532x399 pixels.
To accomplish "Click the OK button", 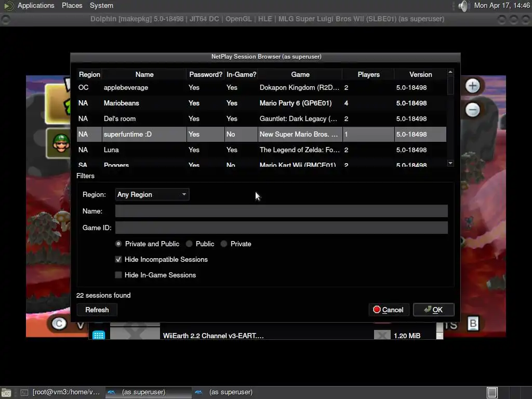I will [433, 310].
